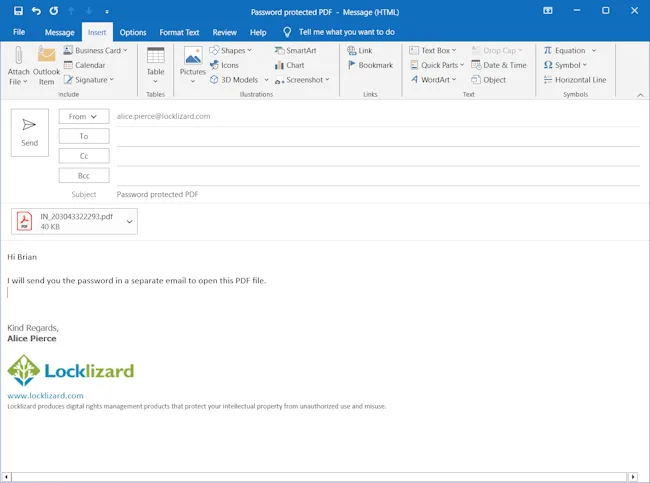Click the Save icon in title bar
The height and width of the screenshot is (483, 650).
[x=18, y=10]
